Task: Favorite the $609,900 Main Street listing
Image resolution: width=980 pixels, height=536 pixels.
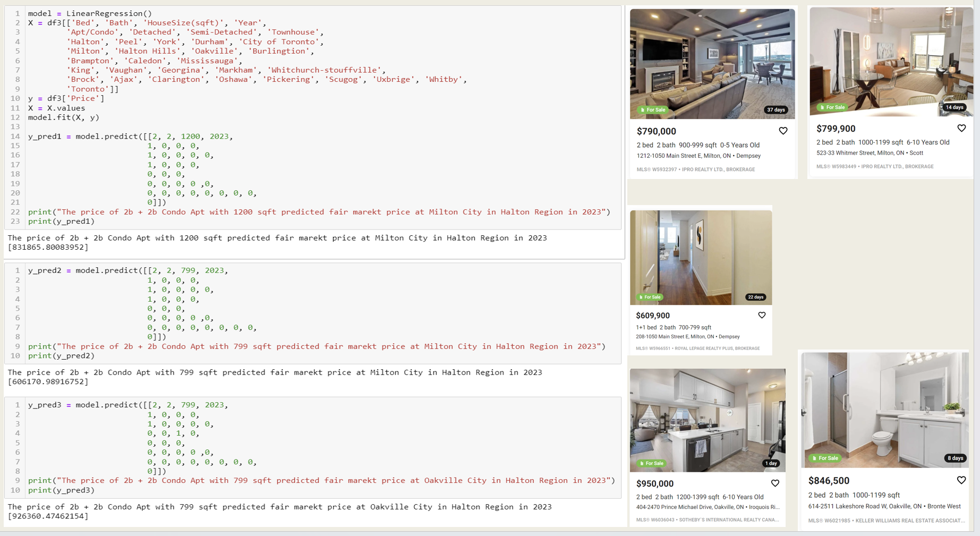Action: [761, 315]
